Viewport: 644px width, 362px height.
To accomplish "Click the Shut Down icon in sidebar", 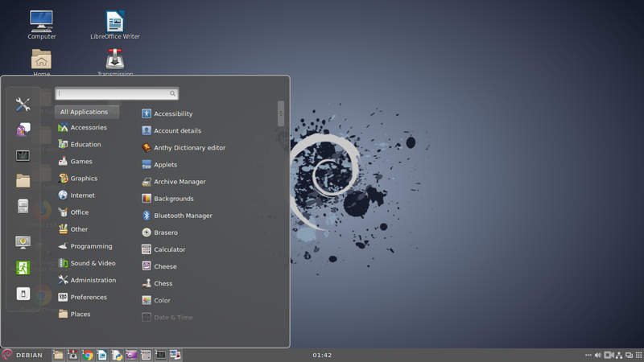I will [23, 294].
